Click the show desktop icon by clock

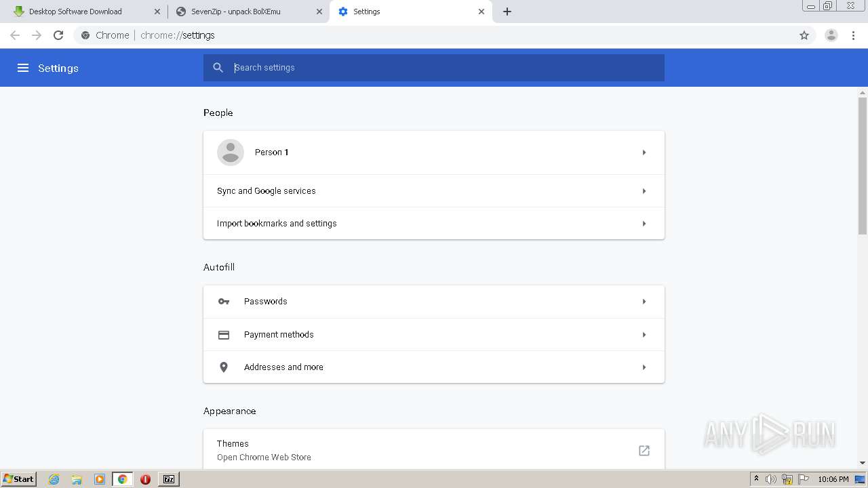(860, 479)
